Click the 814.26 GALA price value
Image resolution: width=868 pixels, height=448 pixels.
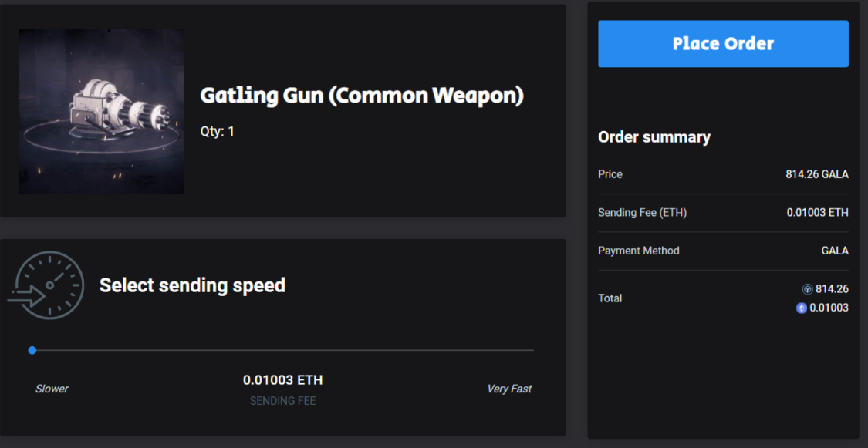[x=817, y=174]
